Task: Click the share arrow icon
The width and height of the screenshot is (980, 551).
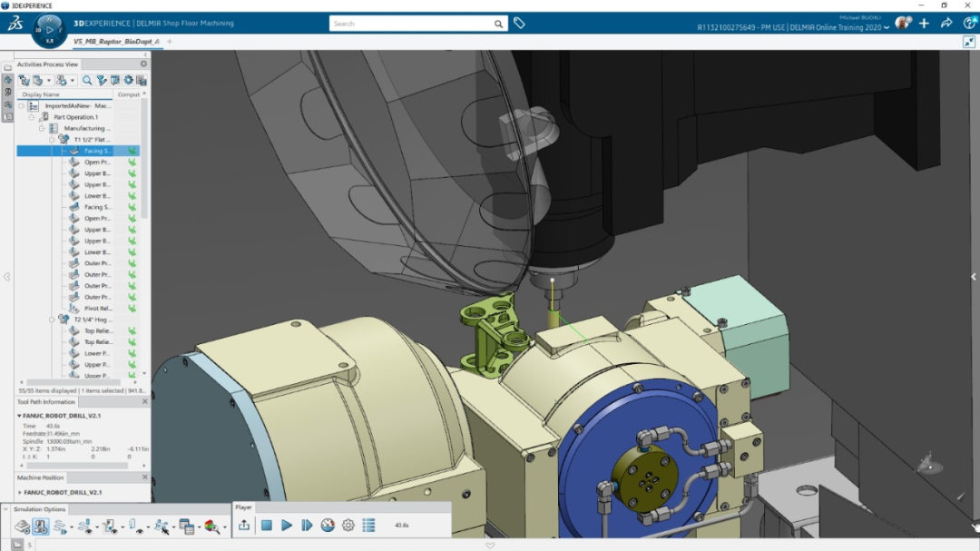Action: [946, 23]
